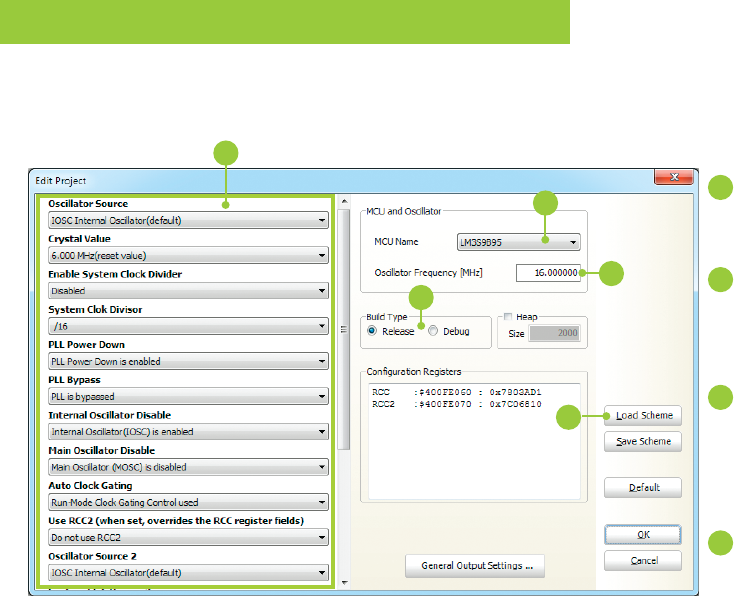Confirm with the OK button

[643, 535]
